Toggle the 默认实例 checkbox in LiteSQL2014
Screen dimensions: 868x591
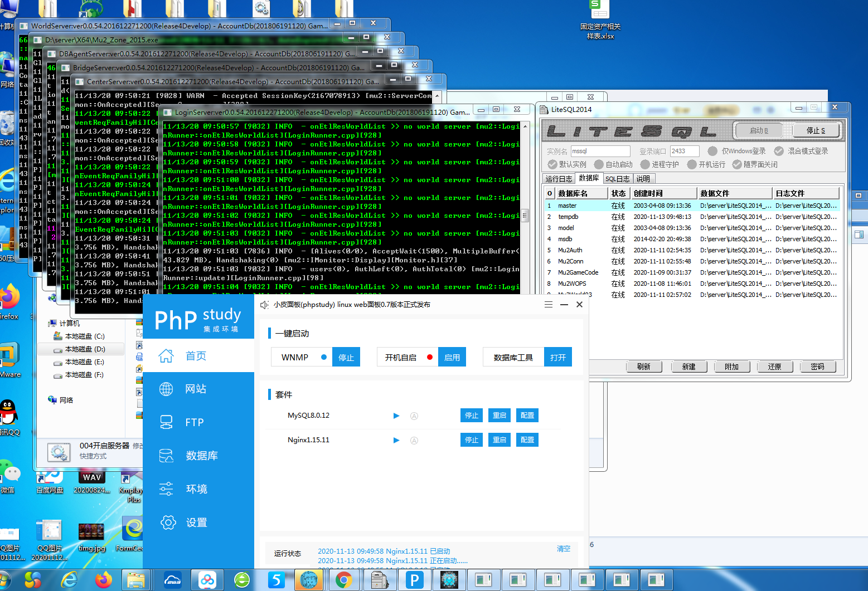tap(552, 164)
